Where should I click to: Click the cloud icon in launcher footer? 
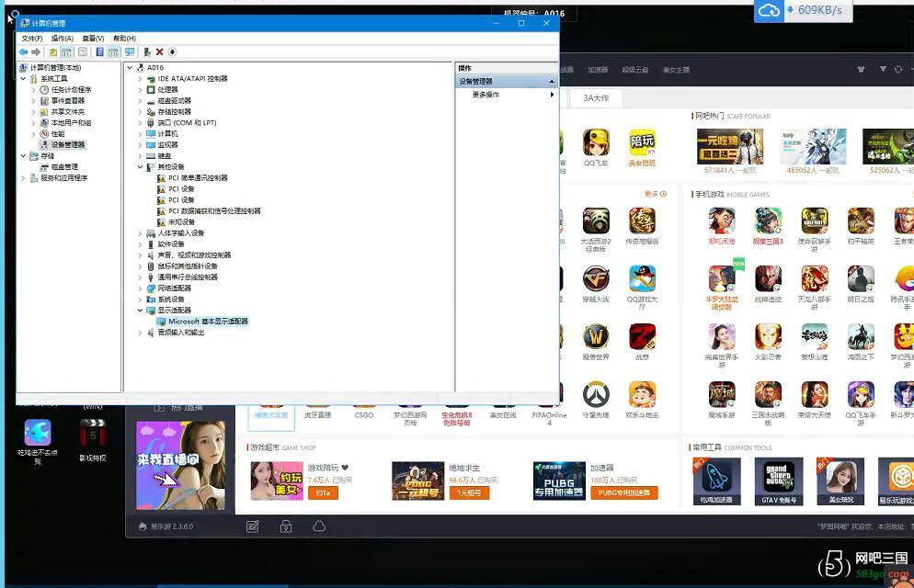319,526
